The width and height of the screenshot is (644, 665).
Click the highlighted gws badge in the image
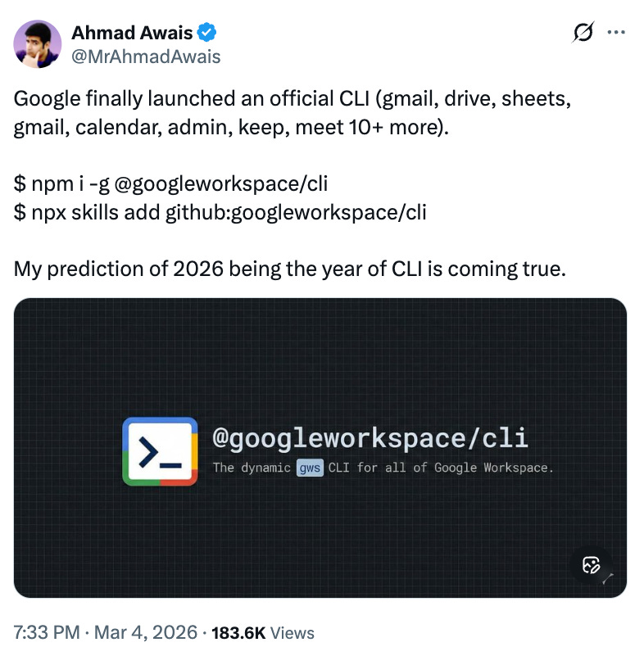(x=311, y=468)
